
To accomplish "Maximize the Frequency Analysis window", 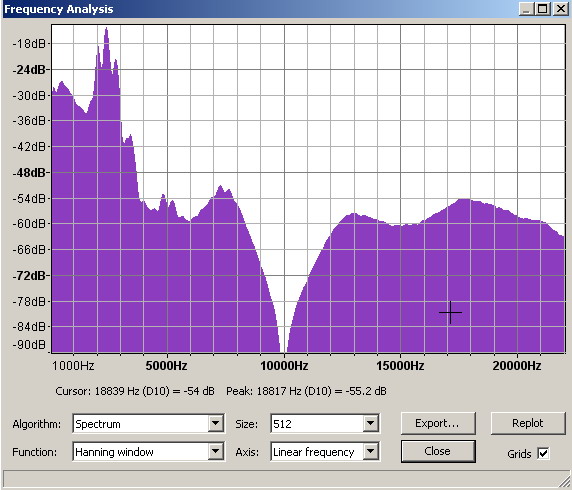I will [543, 9].
